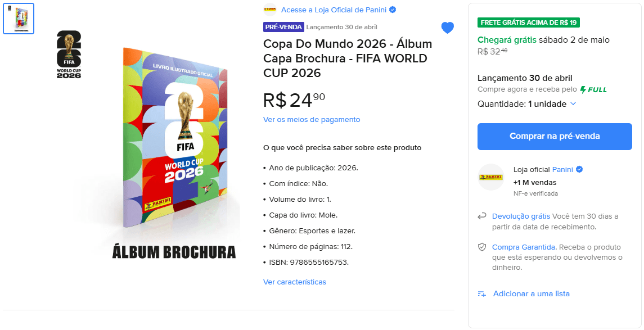
Task: Open Ver os meios de pagamento link
Action: pos(312,120)
